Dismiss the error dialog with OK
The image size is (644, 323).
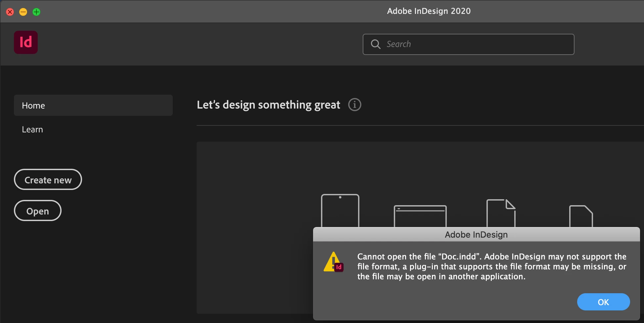[604, 302]
